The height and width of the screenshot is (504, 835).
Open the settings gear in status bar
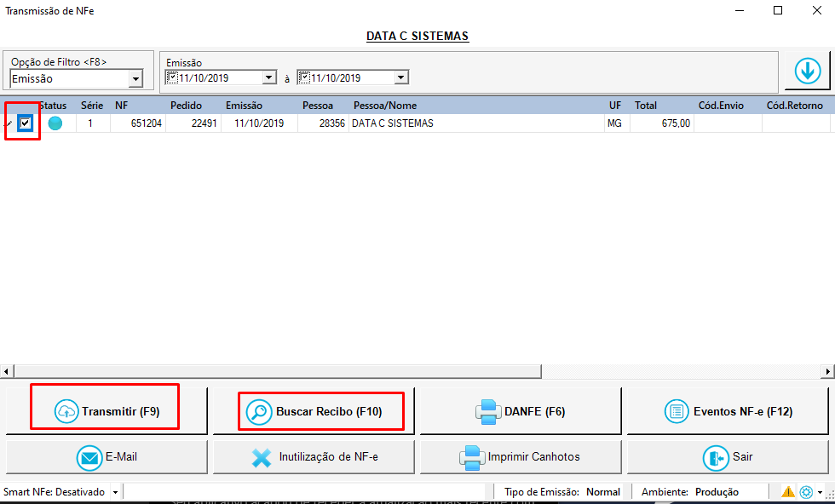806,492
